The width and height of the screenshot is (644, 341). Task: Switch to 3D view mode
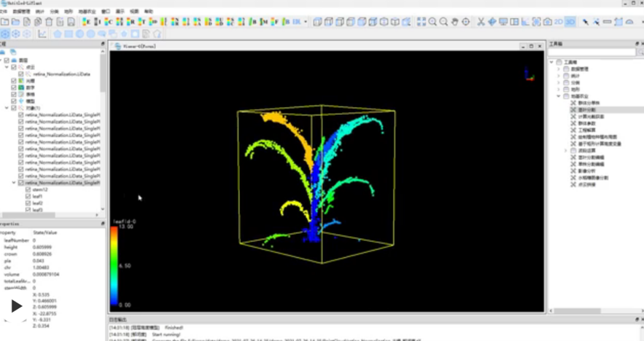click(570, 22)
